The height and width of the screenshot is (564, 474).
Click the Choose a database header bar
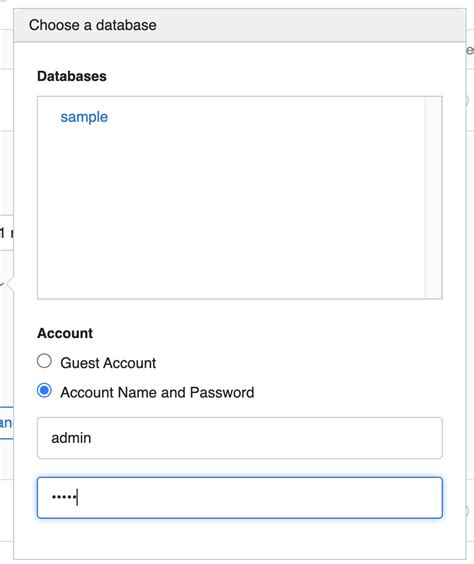(x=240, y=25)
